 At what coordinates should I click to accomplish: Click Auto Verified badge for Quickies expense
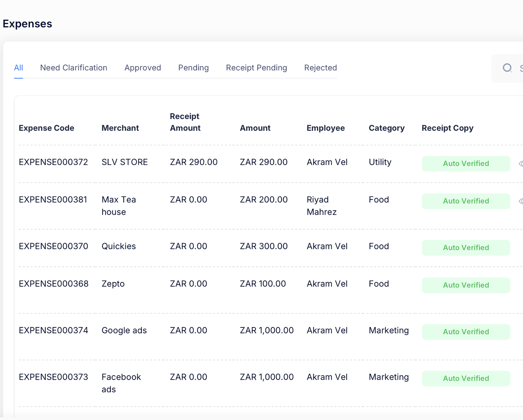click(x=466, y=248)
